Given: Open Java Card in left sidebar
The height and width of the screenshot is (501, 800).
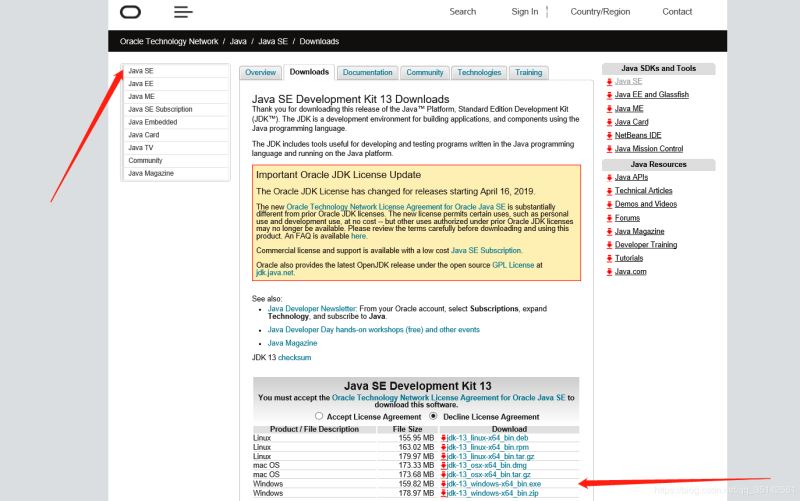Looking at the screenshot, I should click(x=177, y=135).
